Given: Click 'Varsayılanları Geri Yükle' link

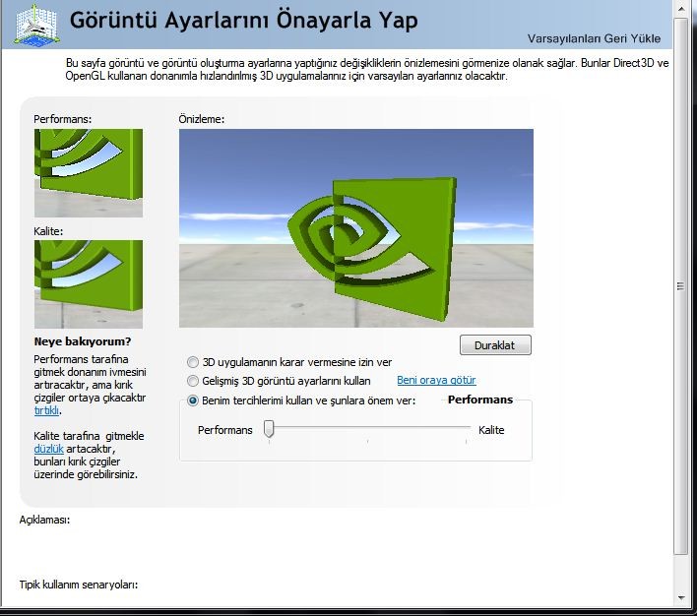Looking at the screenshot, I should click(x=594, y=38).
